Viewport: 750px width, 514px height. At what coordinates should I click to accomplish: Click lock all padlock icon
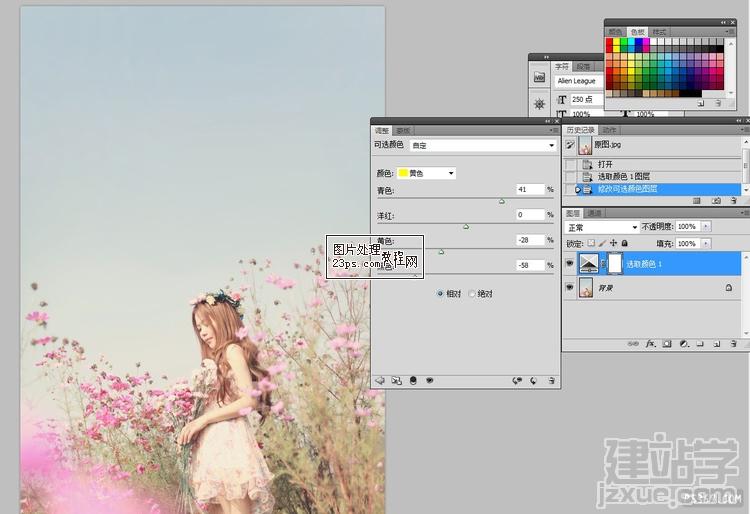624,243
